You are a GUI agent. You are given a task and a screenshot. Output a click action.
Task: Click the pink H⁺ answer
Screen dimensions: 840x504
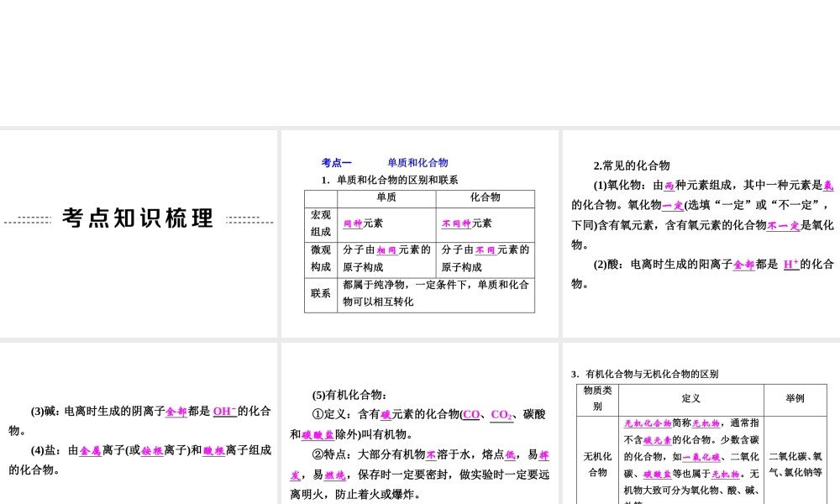point(791,265)
